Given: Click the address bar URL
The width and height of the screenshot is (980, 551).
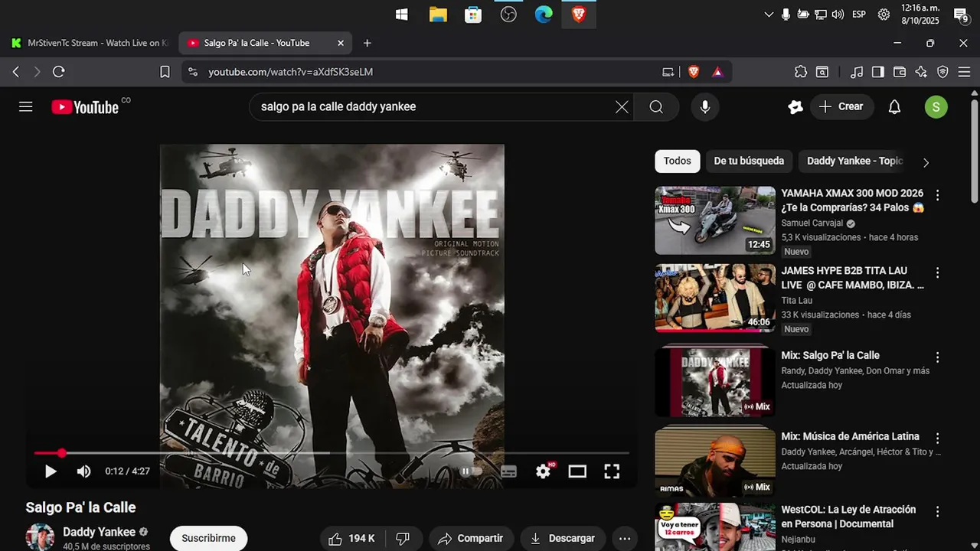Looking at the screenshot, I should pyautogui.click(x=290, y=72).
